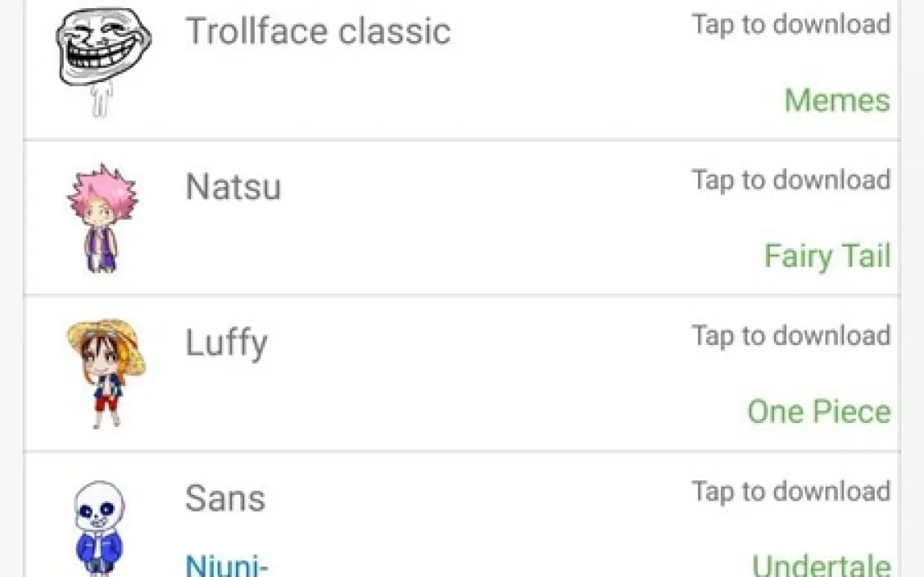Select the Luffy straw hat character icon
Screen dimensions: 924x577
pyautogui.click(x=105, y=371)
